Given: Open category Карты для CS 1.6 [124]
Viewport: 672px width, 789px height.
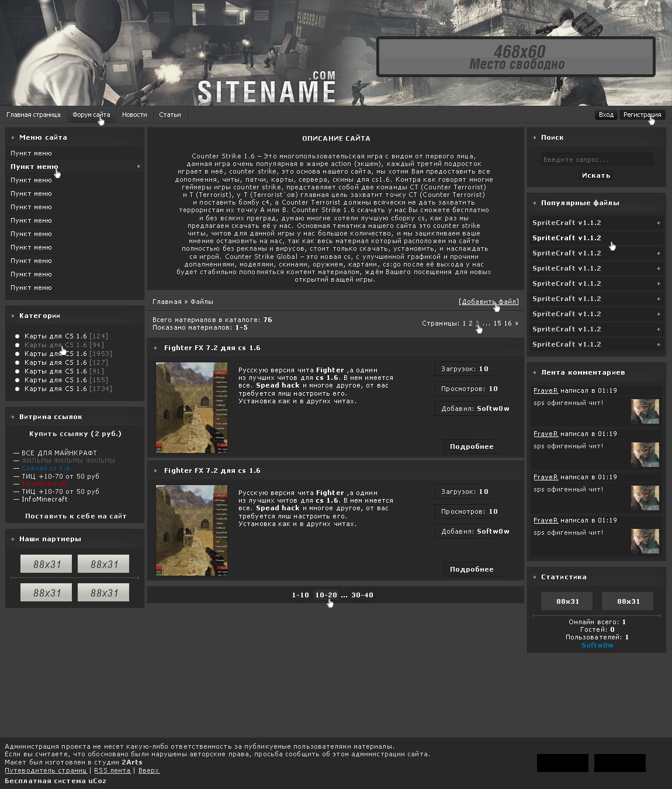Looking at the screenshot, I should pyautogui.click(x=66, y=336).
